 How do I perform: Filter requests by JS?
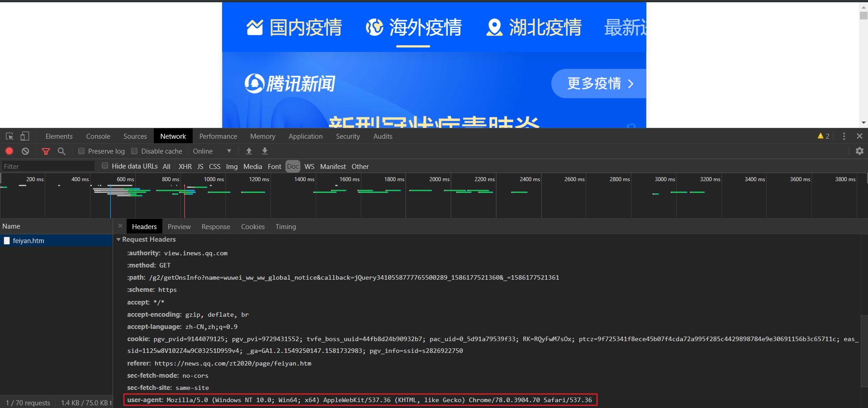[200, 166]
